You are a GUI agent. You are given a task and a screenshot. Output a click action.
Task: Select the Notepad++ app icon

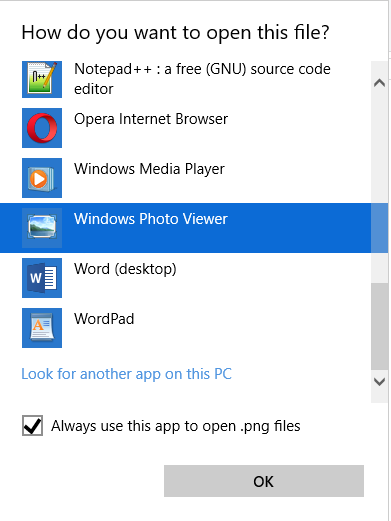coord(42,79)
